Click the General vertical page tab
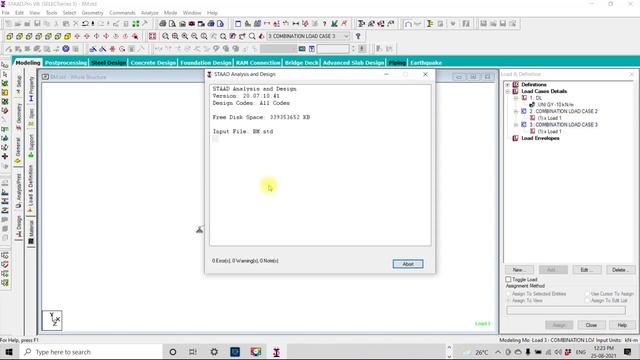This screenshot has height=360, width=640. 19,150
